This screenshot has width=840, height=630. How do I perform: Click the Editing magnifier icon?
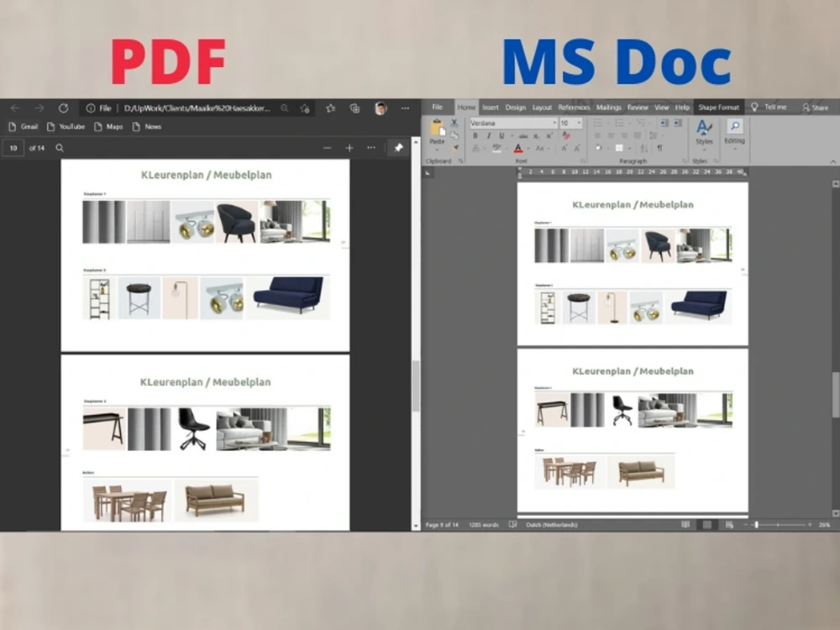pyautogui.click(x=735, y=126)
